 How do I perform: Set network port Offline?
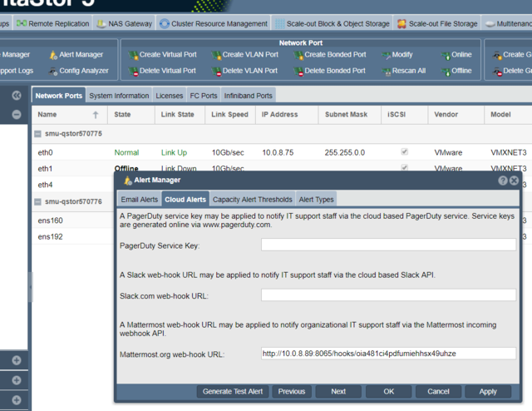coord(456,71)
